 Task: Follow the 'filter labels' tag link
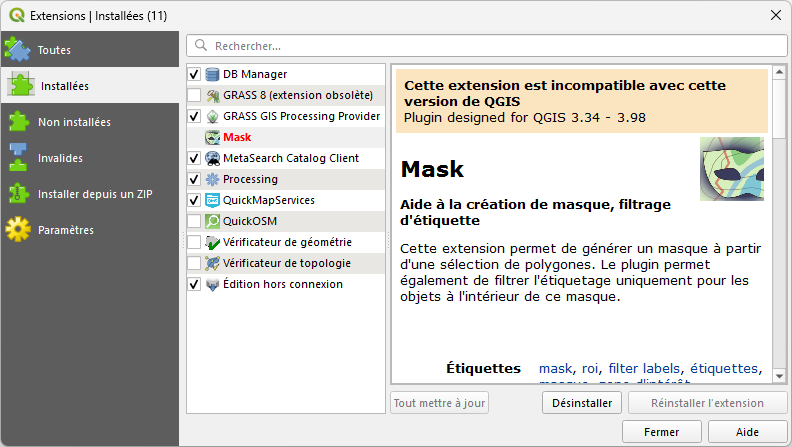(x=644, y=369)
